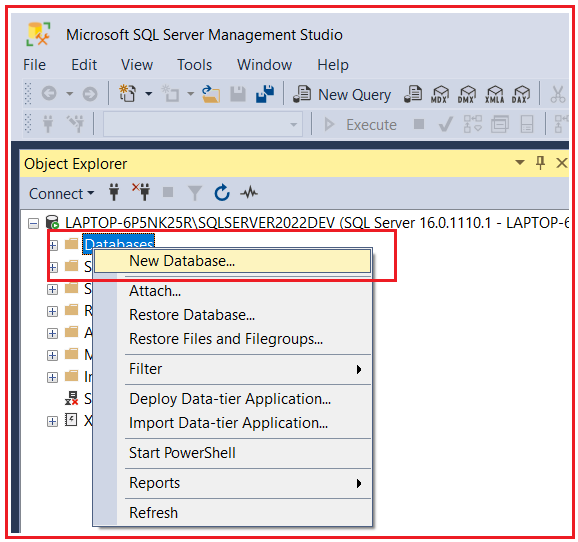Open the Tools menu
The width and height of the screenshot is (578, 542).
click(195, 65)
